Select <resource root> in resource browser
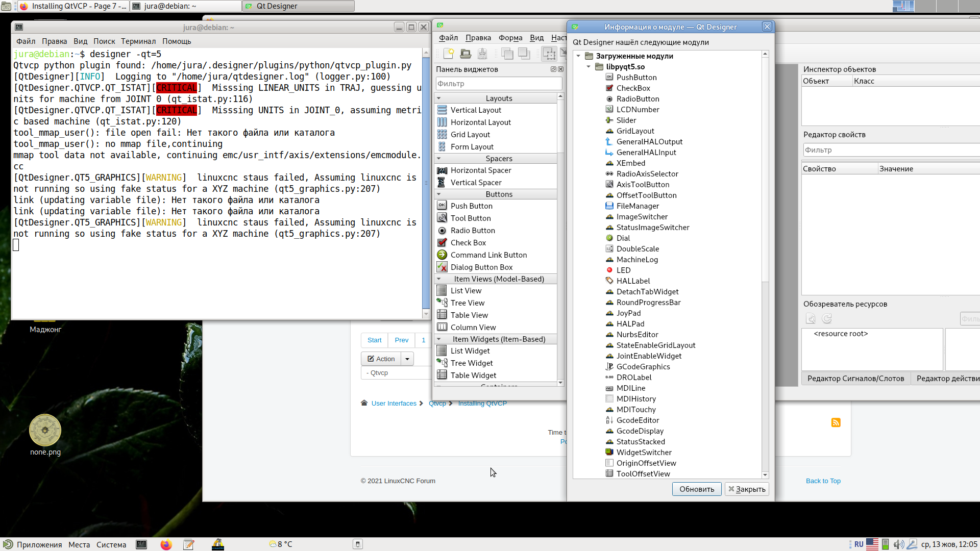Screen dimensions: 980x551 841,334
